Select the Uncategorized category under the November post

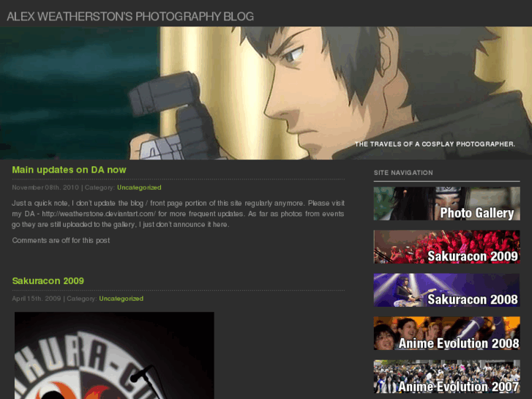point(139,187)
